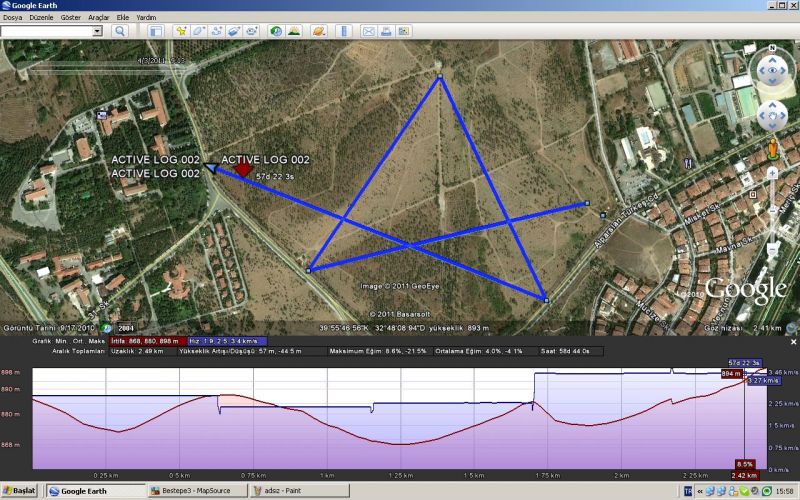Open the Araçlar menu
The height and width of the screenshot is (500, 800).
98,17
